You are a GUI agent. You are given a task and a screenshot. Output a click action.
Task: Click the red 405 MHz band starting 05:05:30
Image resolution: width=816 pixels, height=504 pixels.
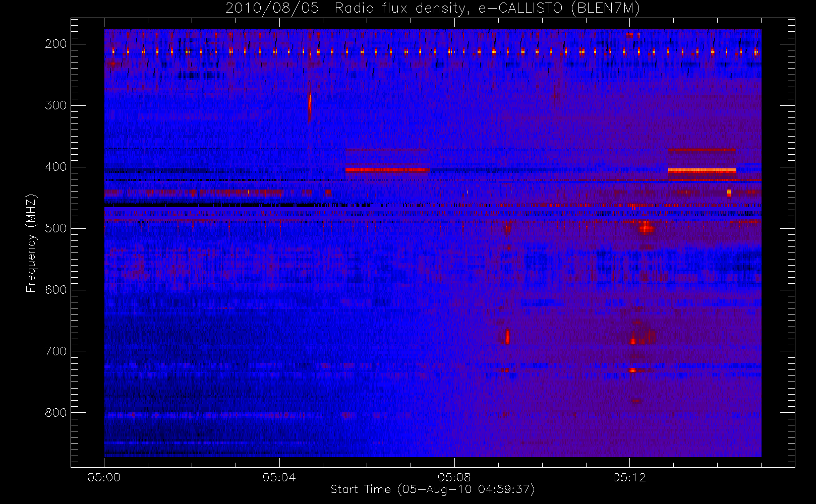pyautogui.click(x=387, y=170)
